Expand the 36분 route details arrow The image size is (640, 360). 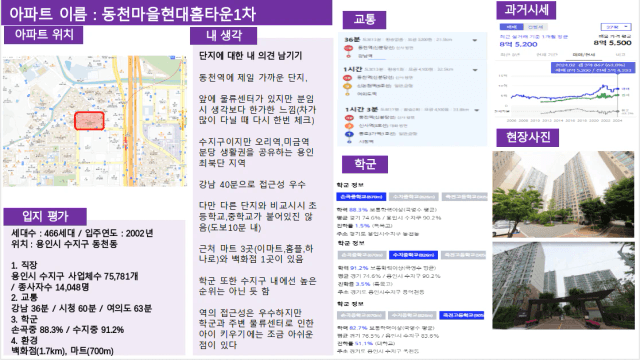[x=475, y=40]
